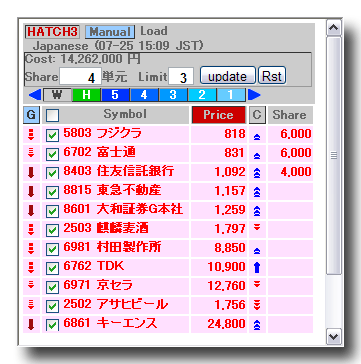
Task: Click the scrollbar up arrow
Action: point(334,28)
